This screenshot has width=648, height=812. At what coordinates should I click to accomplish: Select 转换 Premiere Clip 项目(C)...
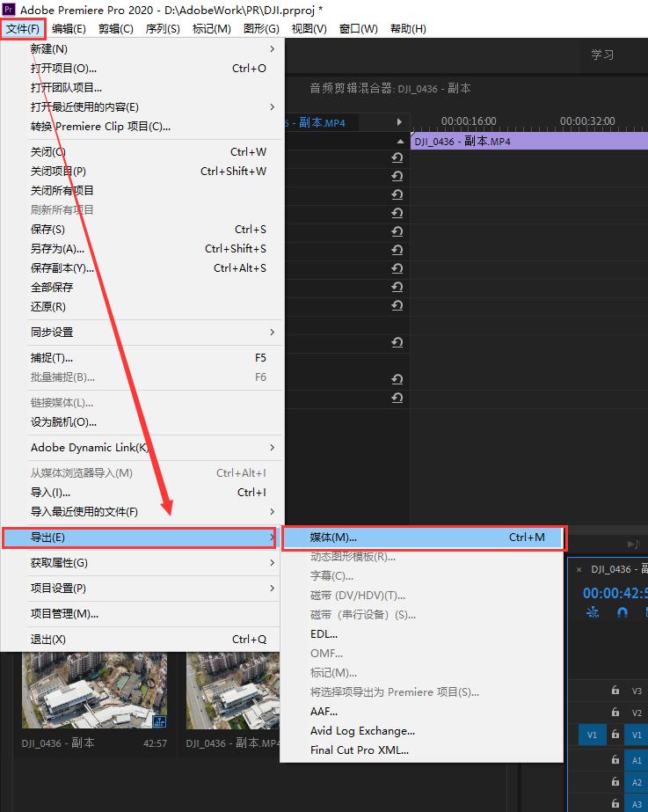142,127
